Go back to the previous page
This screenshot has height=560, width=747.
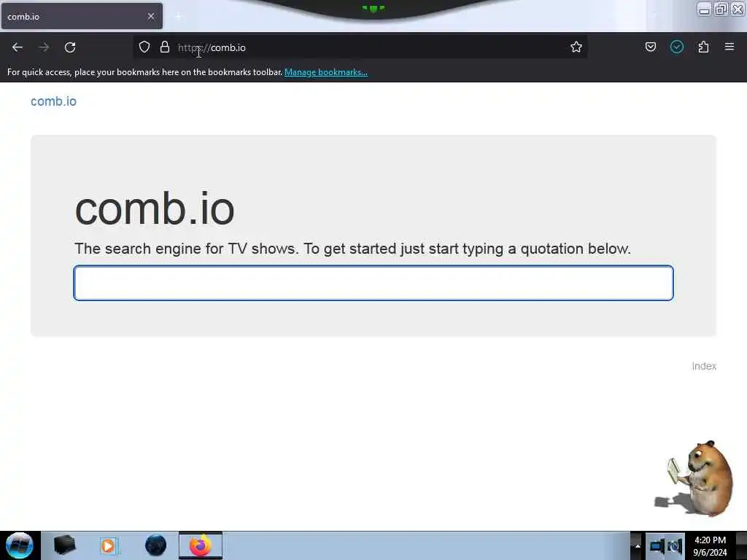tap(18, 47)
